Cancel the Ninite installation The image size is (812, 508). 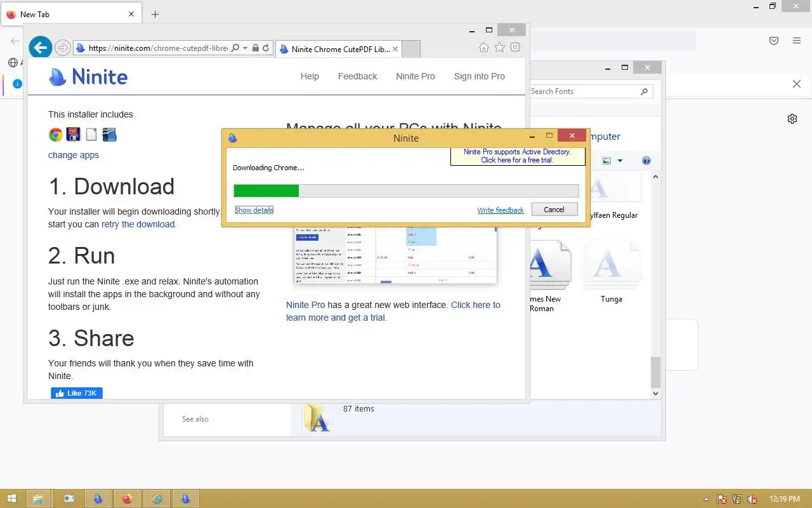pos(554,210)
